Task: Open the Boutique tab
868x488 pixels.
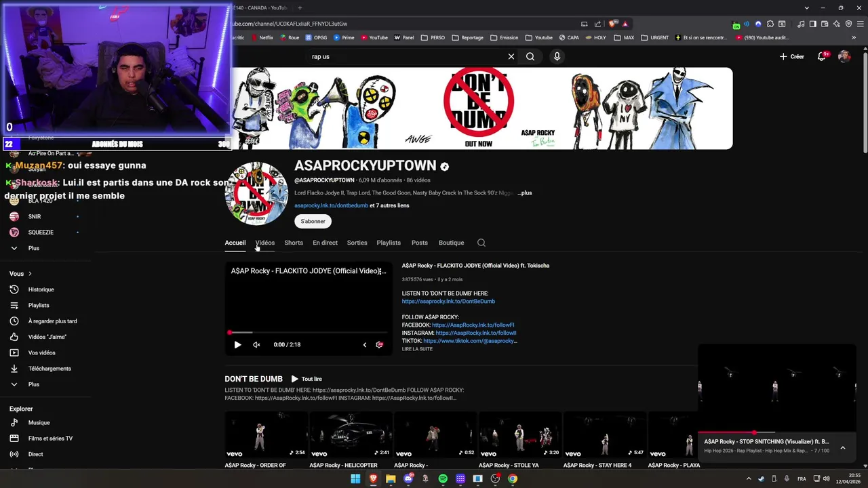Action: [451, 243]
